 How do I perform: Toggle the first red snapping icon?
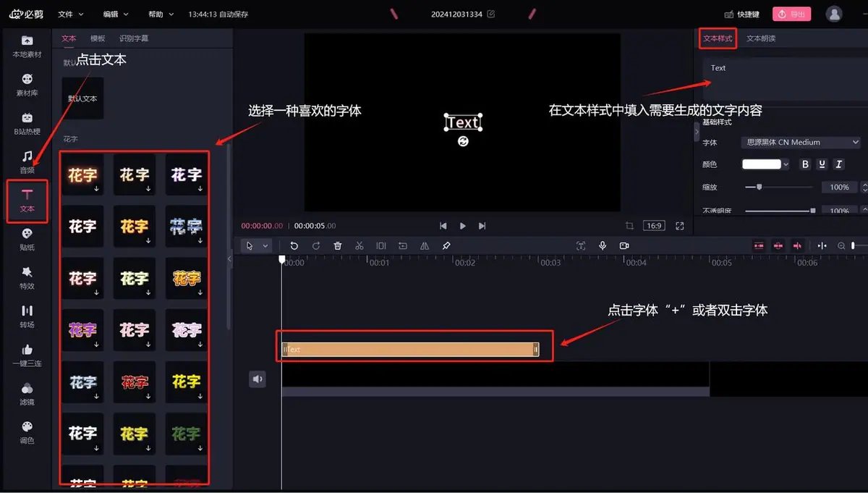pyautogui.click(x=759, y=246)
